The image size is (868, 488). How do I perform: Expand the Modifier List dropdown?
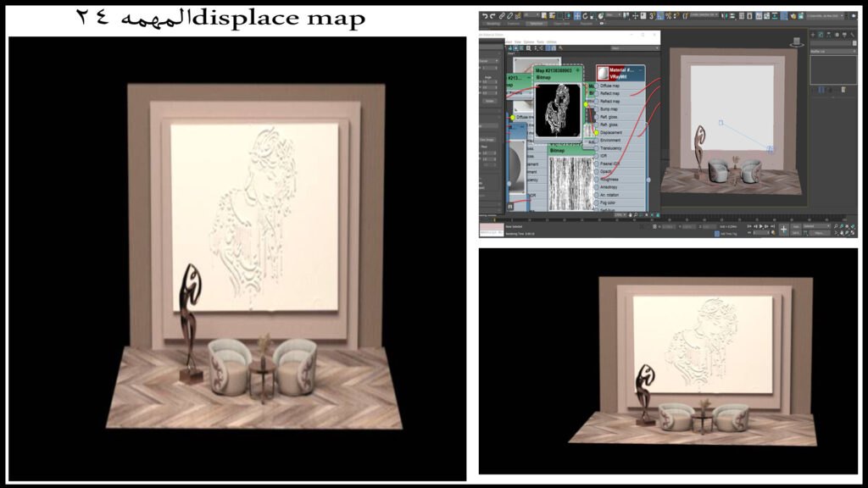833,52
